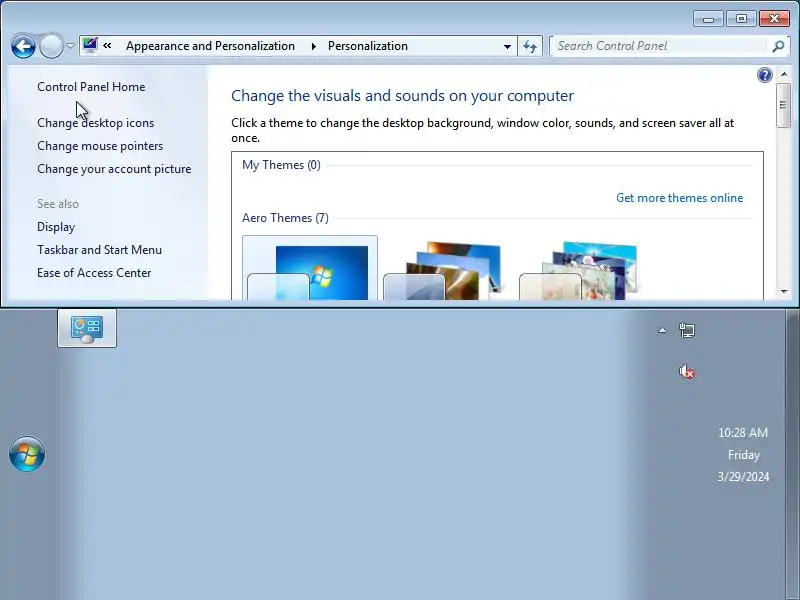Open Change desktop icons link

(95, 123)
